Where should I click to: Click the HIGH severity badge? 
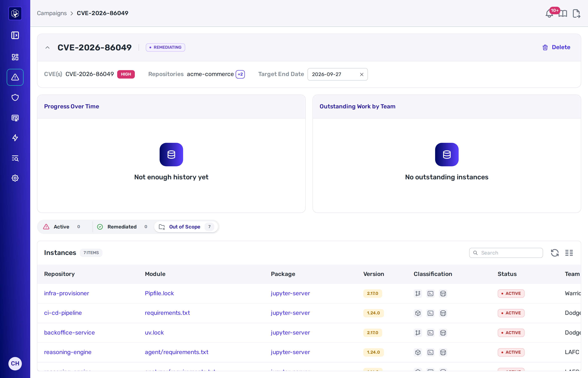pyautogui.click(x=126, y=74)
